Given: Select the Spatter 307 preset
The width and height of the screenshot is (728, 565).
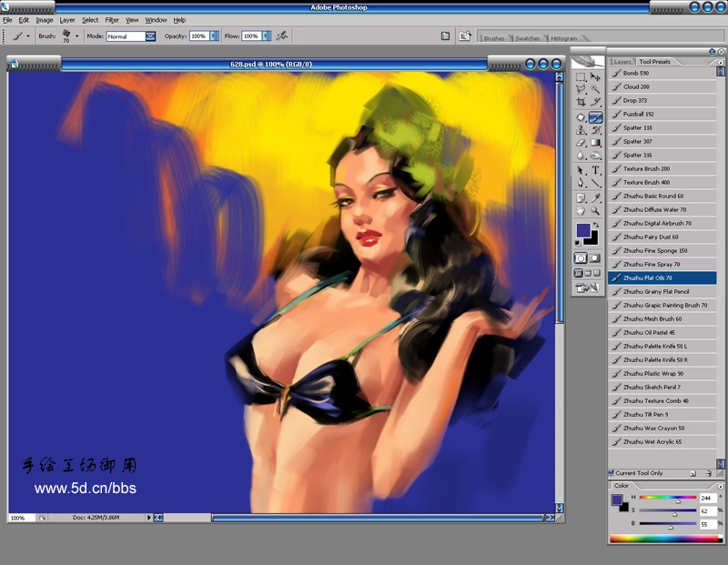Looking at the screenshot, I should 662,141.
